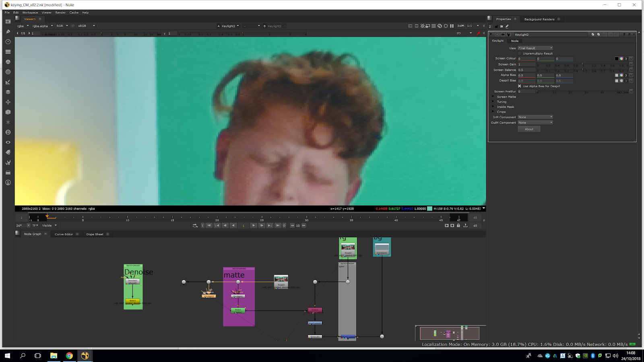Click the Deep nodes D icon

click(x=8, y=132)
